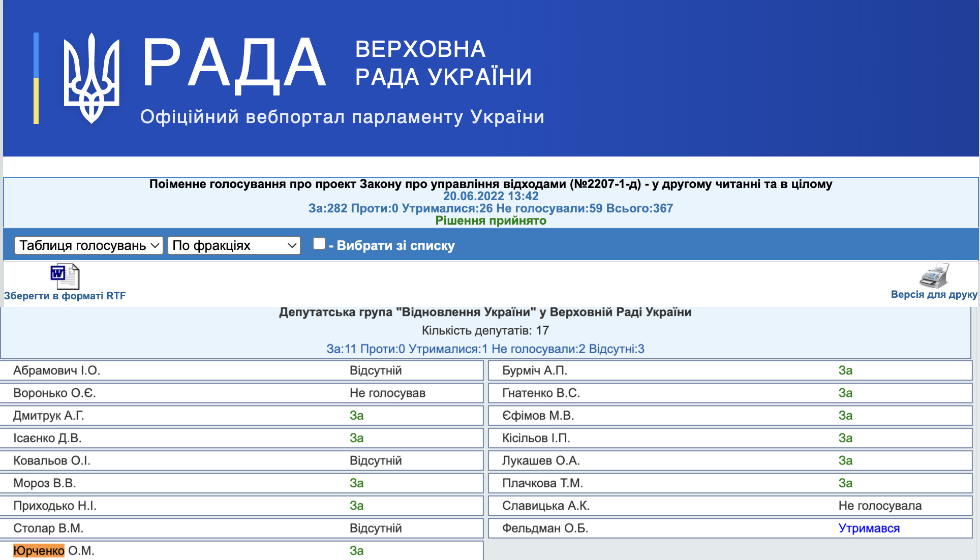Click group totals 'За:11 Проти:0 Утрималися:1'

[485, 349]
